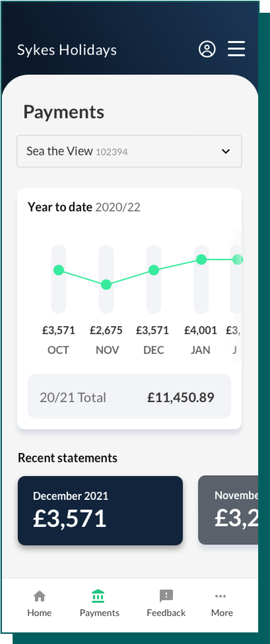
Task: Tap the Feedback speech bubble icon
Action: pos(166,596)
